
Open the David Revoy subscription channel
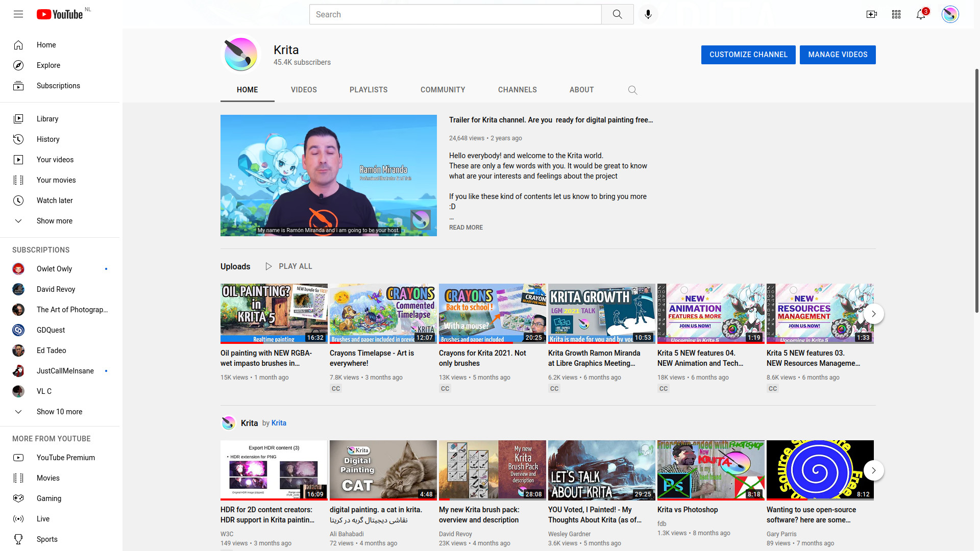click(56, 289)
